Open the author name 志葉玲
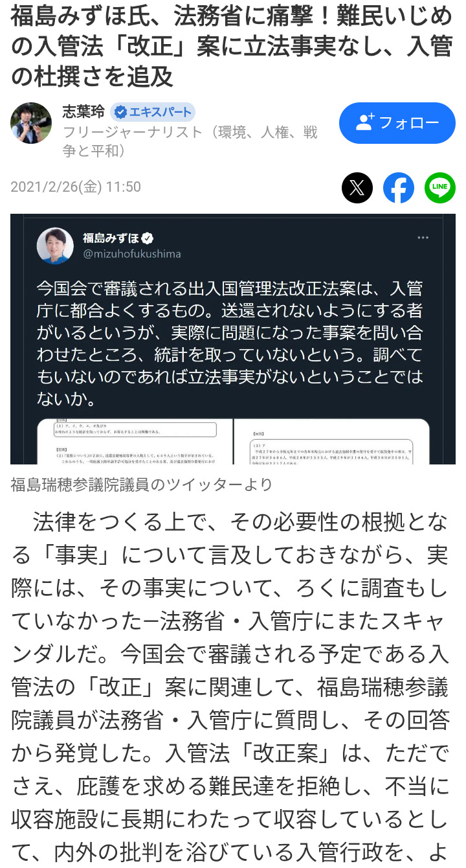The image size is (466, 868). [x=83, y=111]
